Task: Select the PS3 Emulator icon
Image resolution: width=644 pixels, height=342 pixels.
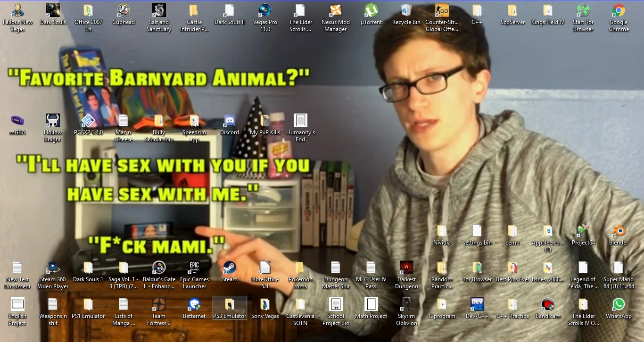Action: pos(230,308)
